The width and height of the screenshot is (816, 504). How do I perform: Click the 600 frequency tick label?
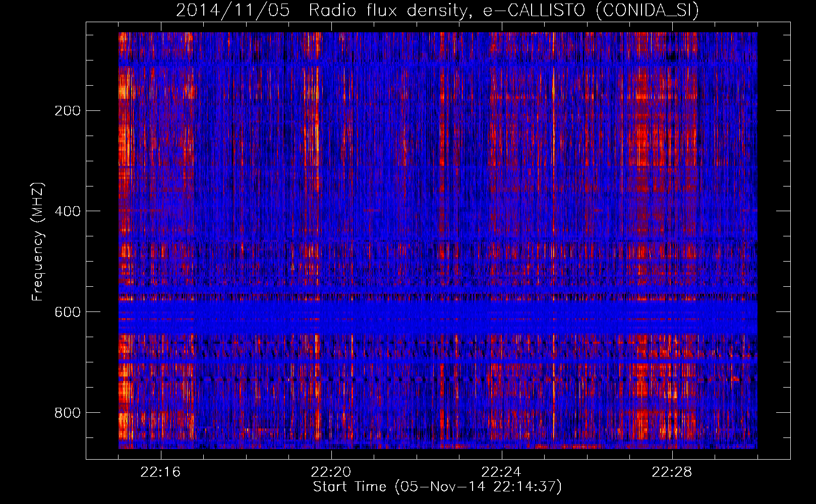68,312
